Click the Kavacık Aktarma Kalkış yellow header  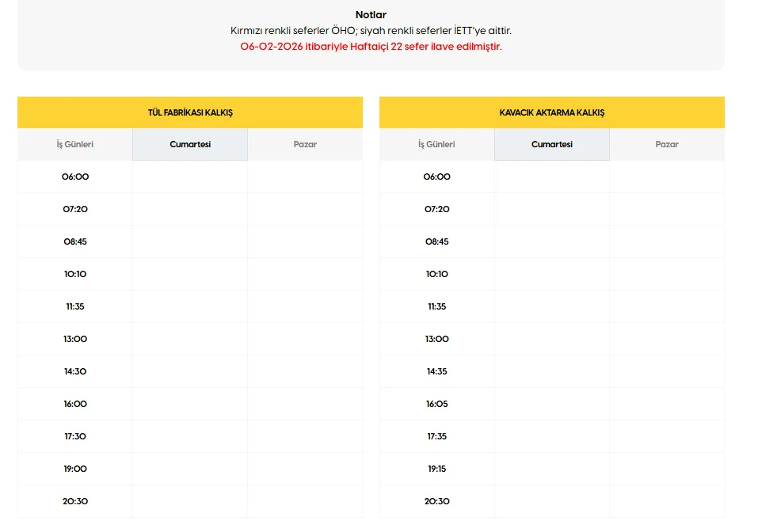coord(552,112)
